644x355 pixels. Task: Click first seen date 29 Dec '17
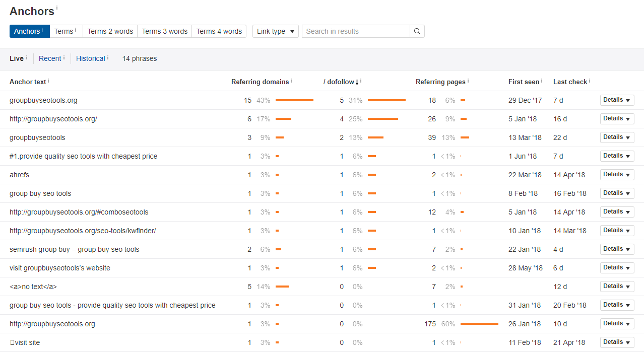click(525, 100)
